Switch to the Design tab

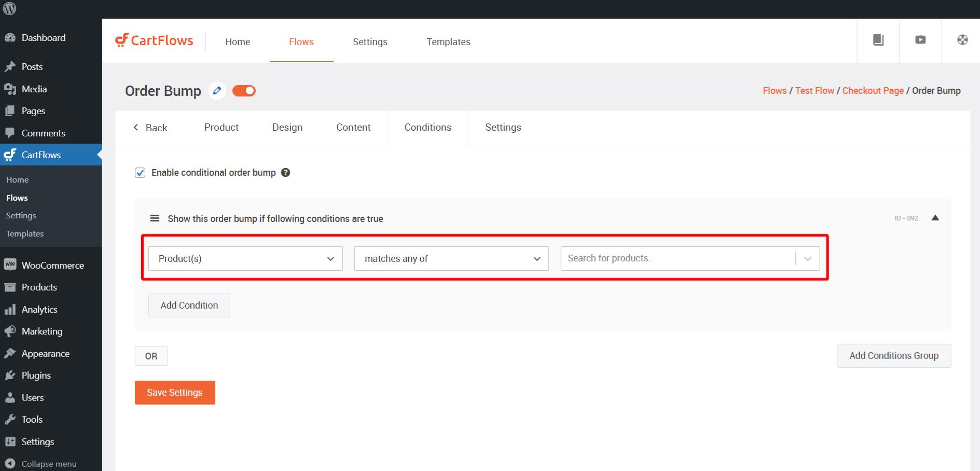[x=287, y=128]
